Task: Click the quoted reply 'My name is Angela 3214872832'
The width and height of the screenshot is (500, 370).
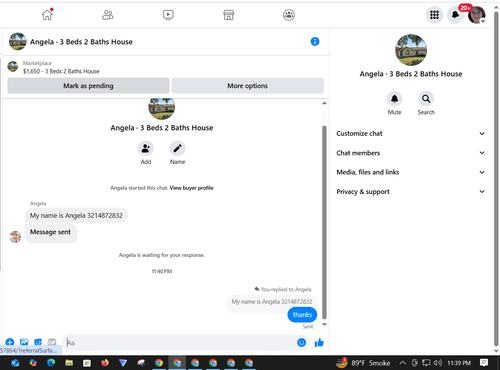Action: pyautogui.click(x=272, y=302)
